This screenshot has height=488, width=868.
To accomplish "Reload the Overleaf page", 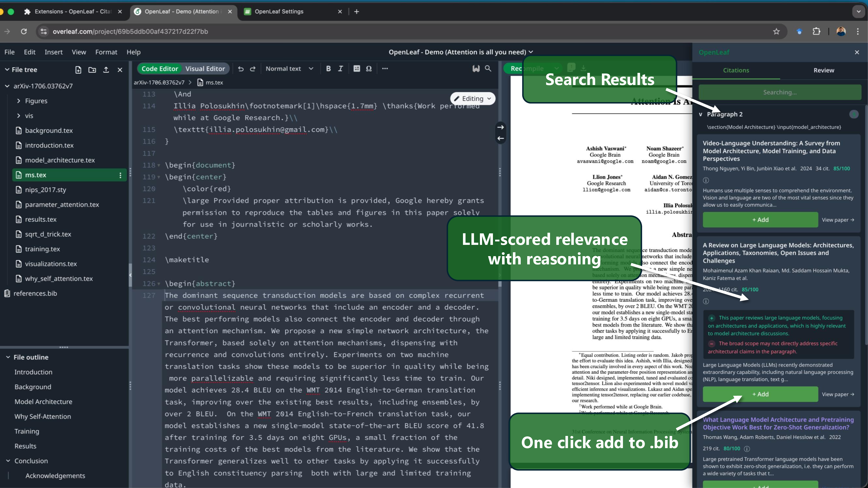I will coord(24,32).
